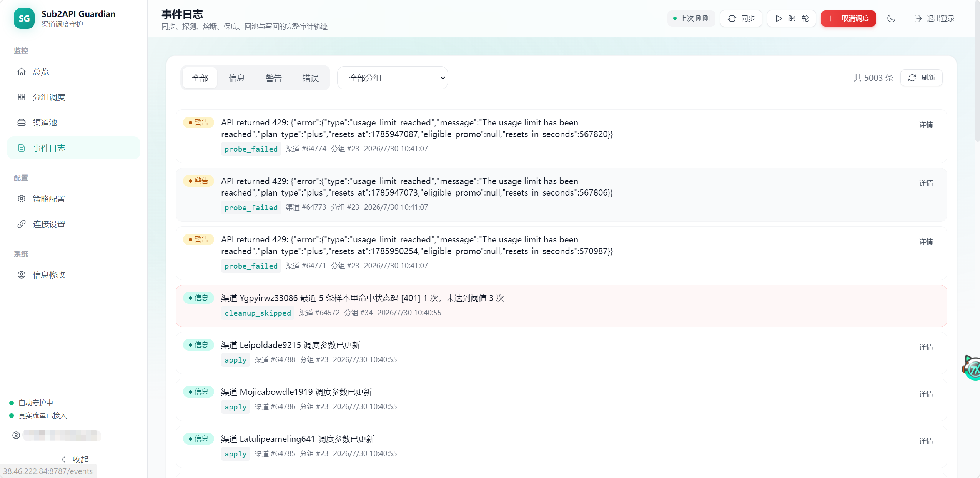
Task: Click 自动守护中 status
Action: point(32,403)
